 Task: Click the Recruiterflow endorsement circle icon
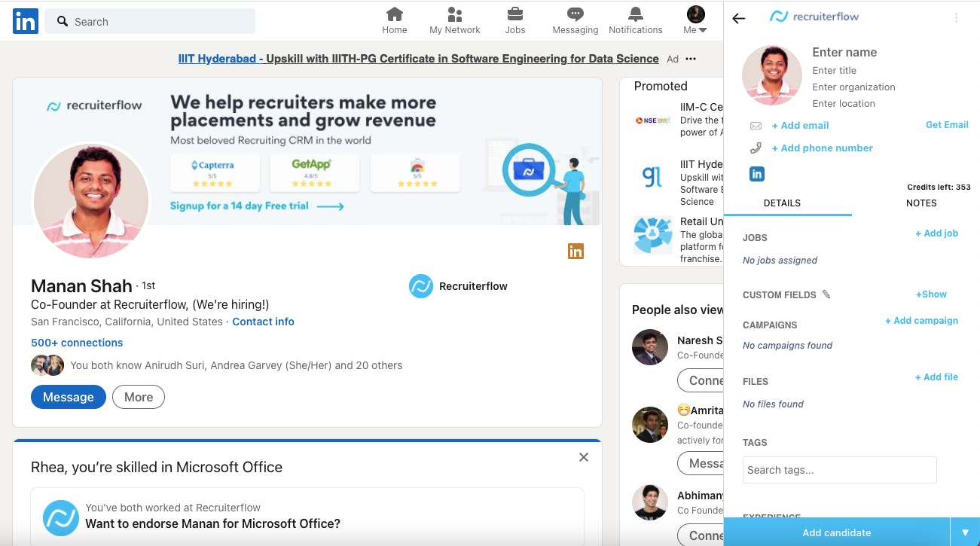61,517
